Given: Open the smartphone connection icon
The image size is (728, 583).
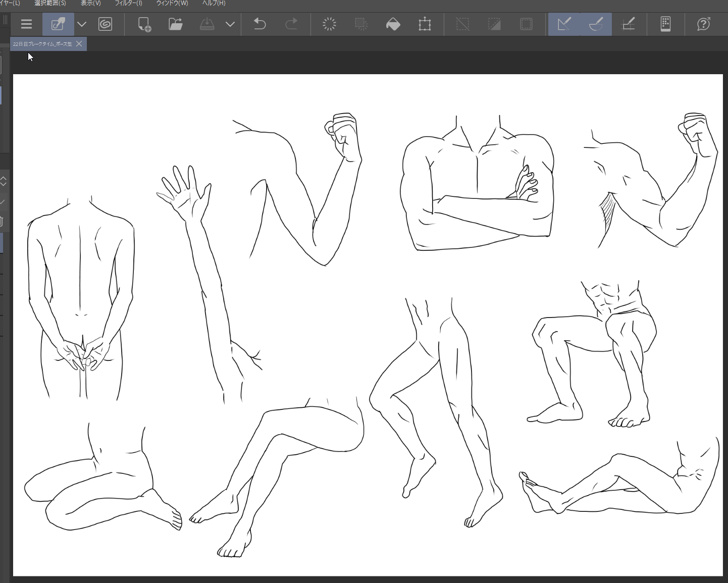Looking at the screenshot, I should point(665,24).
